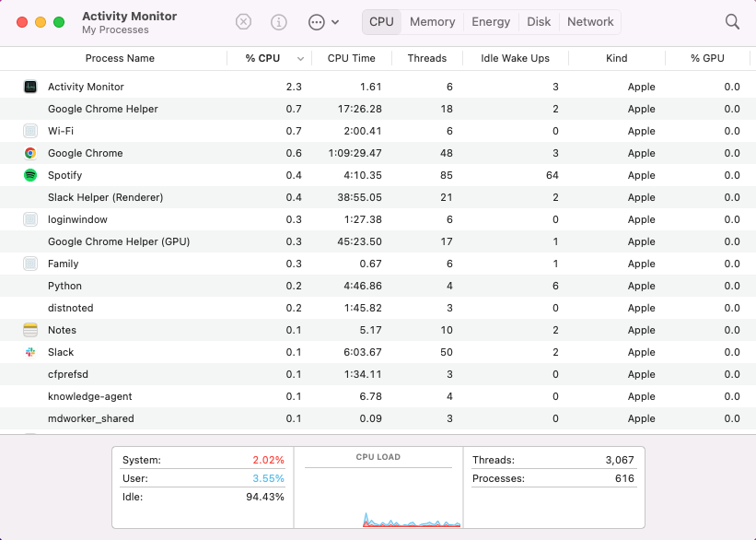Click the 17:26.28 CPU time cell
Viewport: 756px width, 540px height.
click(x=359, y=109)
